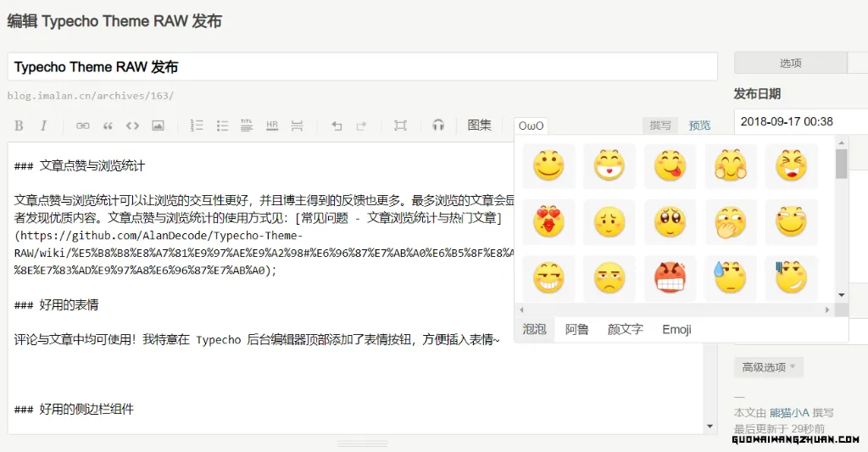Insert the worried blushing emoticon
868x452 pixels.
pyautogui.click(x=609, y=221)
